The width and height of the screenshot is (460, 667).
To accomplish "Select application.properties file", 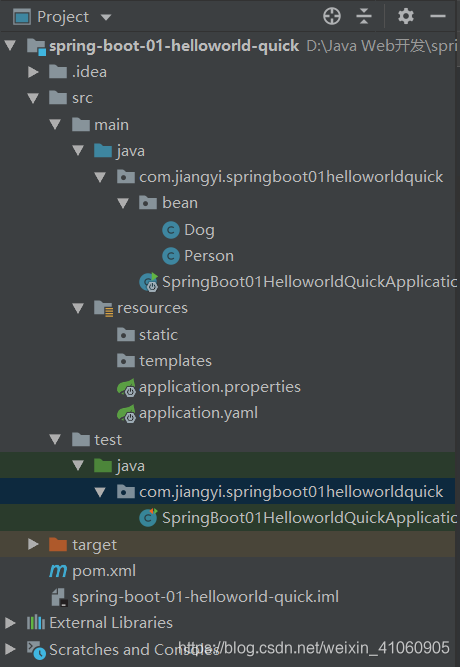I will [220, 387].
